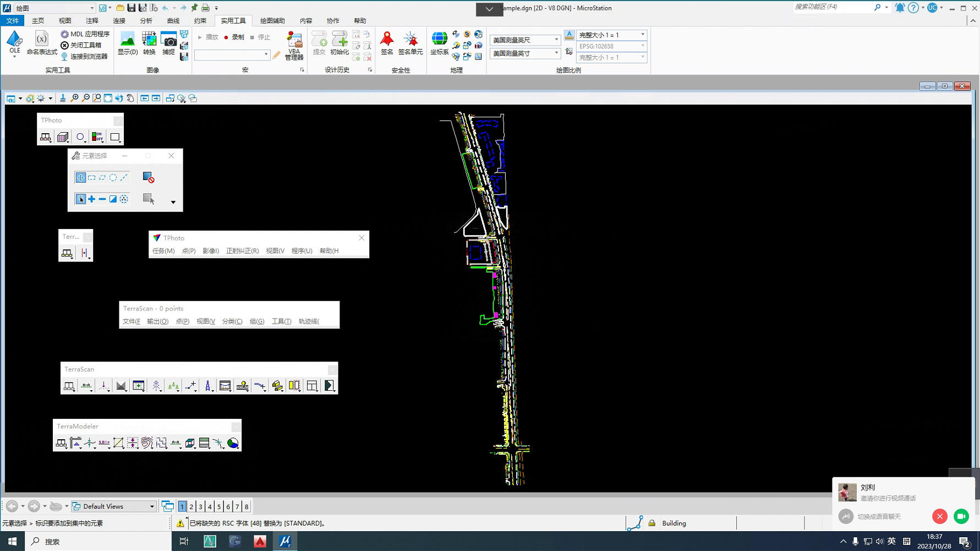Click the MDL 应用程序 button
The width and height of the screenshot is (980, 551).
pyautogui.click(x=85, y=34)
